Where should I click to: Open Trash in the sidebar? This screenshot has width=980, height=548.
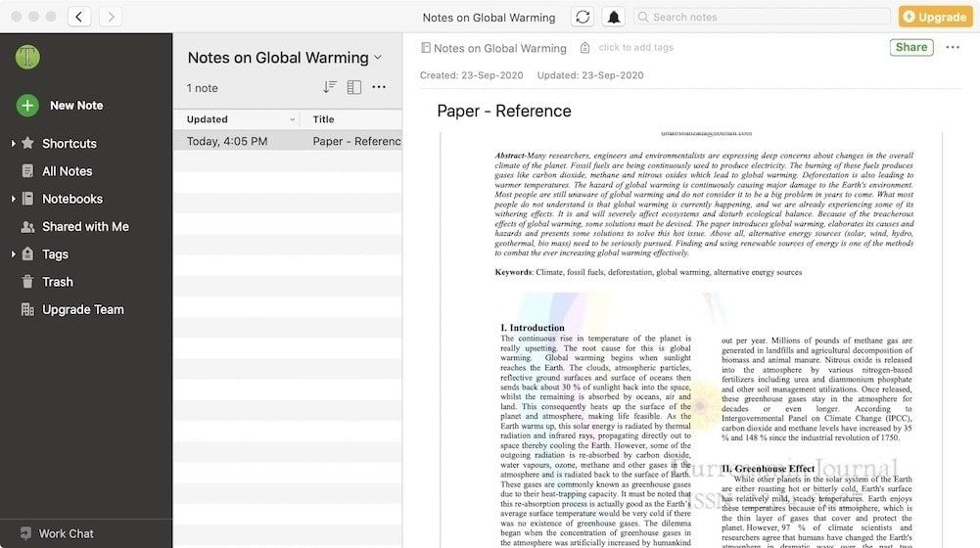pos(57,282)
